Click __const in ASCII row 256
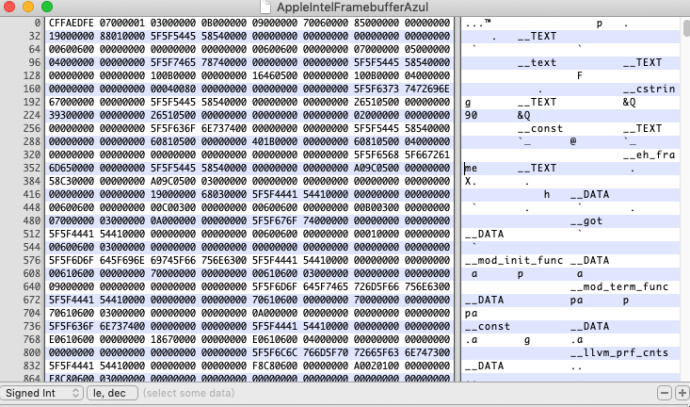Viewport: 690px width, 407px height. coord(540,128)
